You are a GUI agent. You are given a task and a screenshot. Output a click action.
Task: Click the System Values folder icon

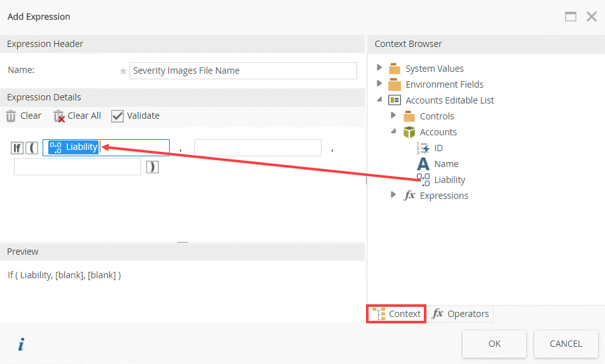coord(394,69)
